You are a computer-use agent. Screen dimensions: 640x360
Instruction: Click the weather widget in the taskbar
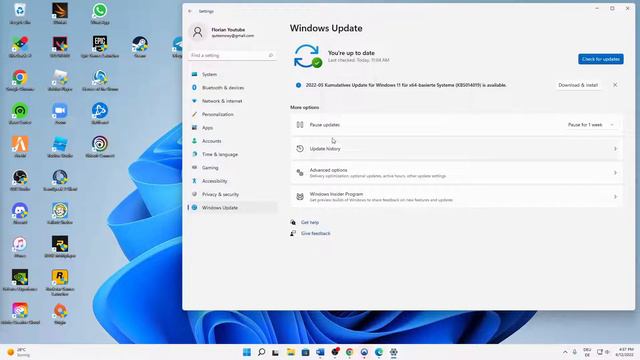pyautogui.click(x=19, y=352)
